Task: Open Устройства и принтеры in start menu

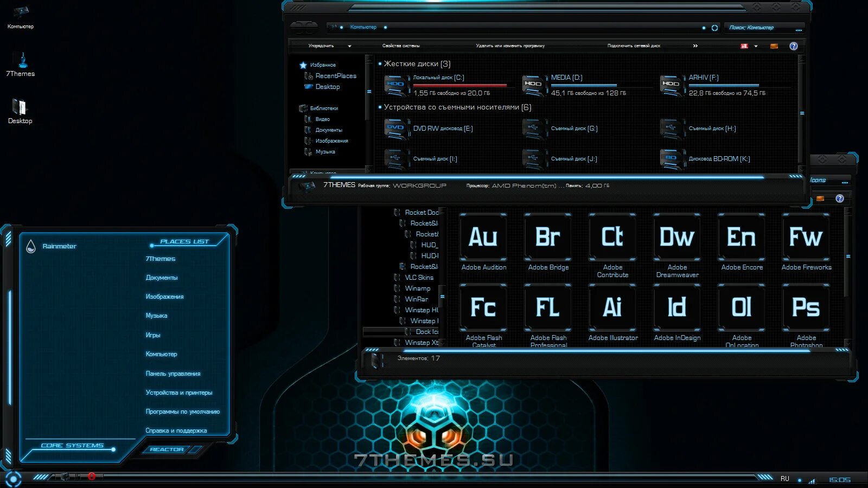Action: tap(178, 393)
